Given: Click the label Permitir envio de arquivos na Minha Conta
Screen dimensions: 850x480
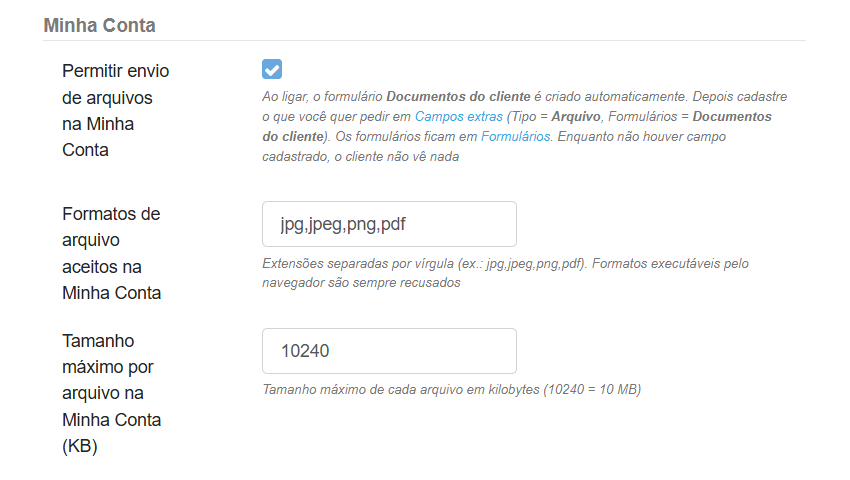Looking at the screenshot, I should [115, 110].
